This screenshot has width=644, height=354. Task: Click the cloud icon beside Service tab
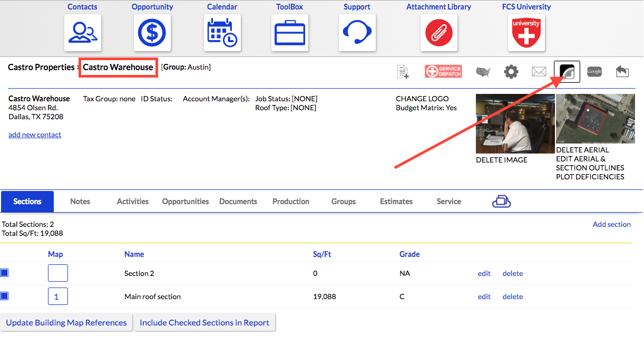pyautogui.click(x=502, y=202)
